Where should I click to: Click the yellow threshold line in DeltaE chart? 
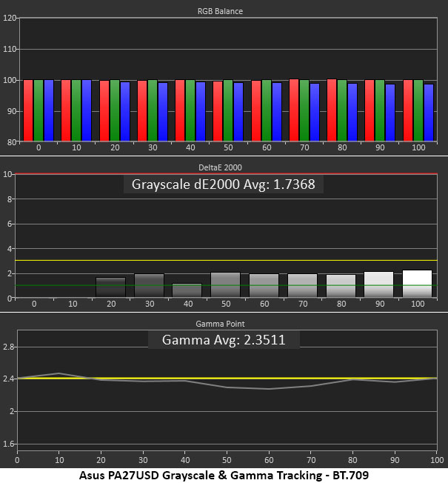click(226, 261)
